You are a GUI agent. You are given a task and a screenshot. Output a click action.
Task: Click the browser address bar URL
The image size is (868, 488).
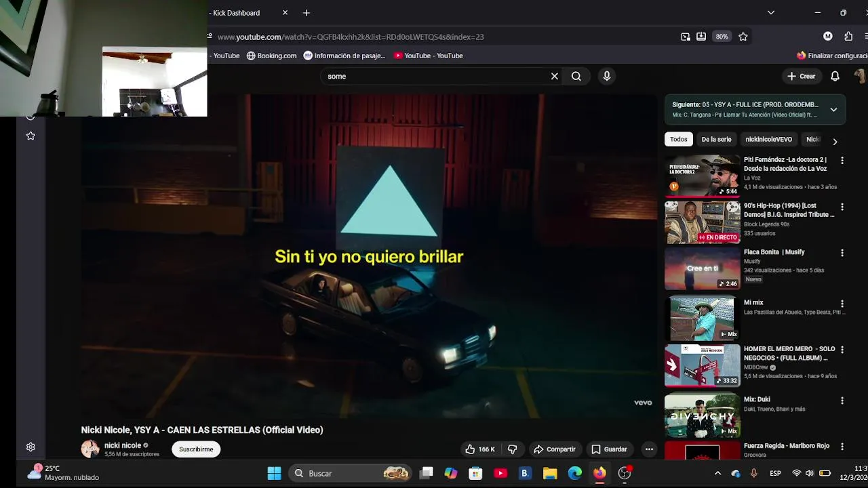pos(351,37)
